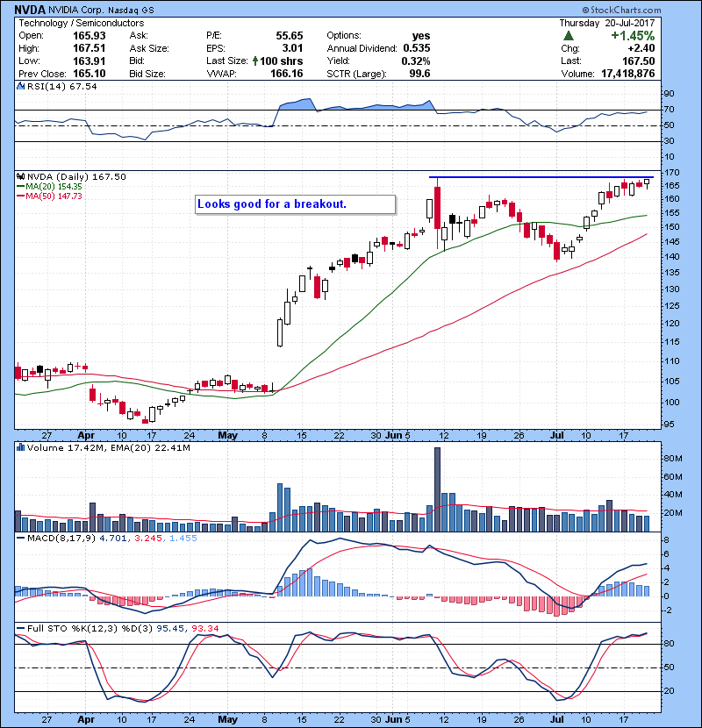Click the 90 label on the RSI axis
Image resolution: width=702 pixels, height=728 pixels.
coord(669,93)
